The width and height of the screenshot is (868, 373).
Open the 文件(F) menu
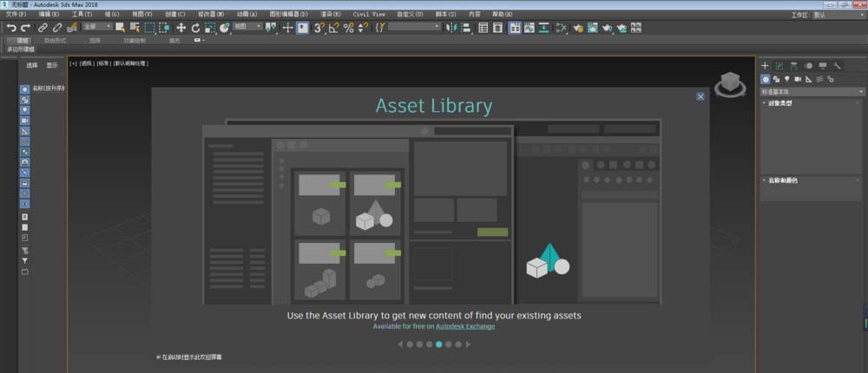tap(16, 14)
